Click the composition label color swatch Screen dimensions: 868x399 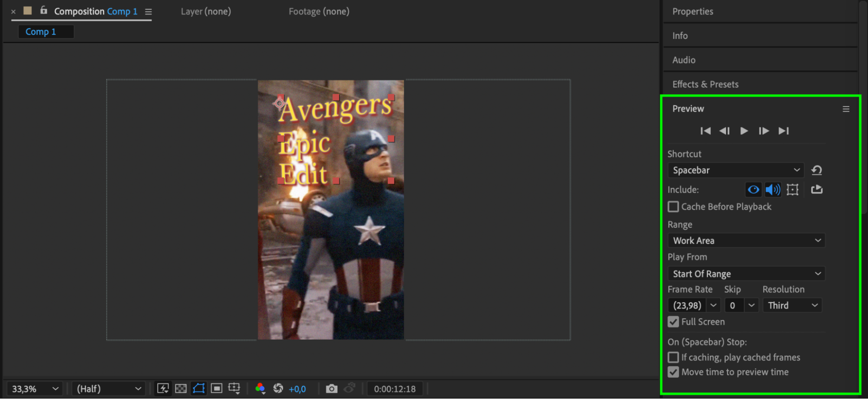click(28, 10)
